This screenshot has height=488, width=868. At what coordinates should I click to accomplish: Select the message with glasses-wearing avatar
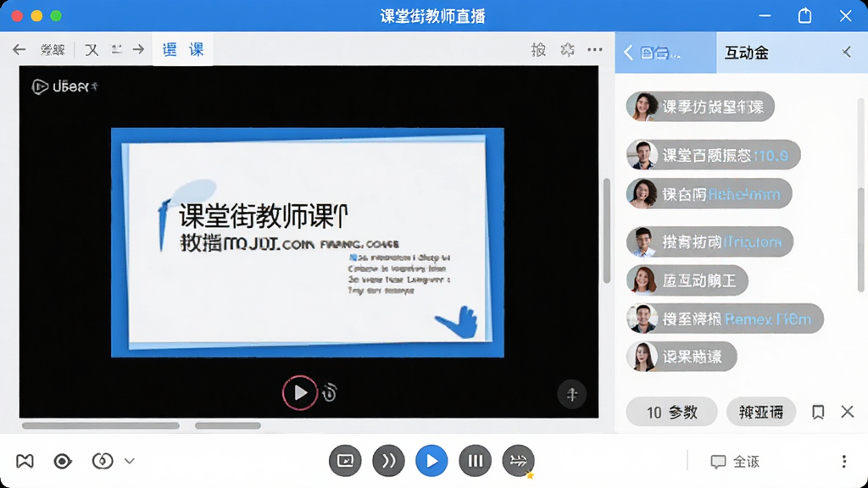tap(709, 241)
